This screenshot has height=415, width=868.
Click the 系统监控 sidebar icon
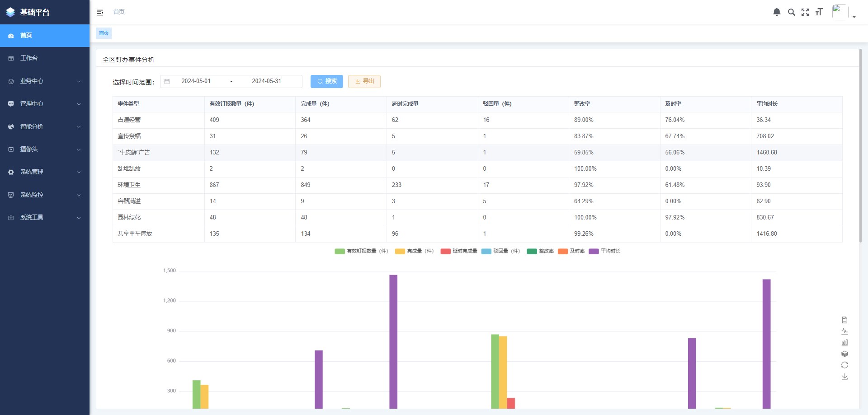tap(11, 195)
